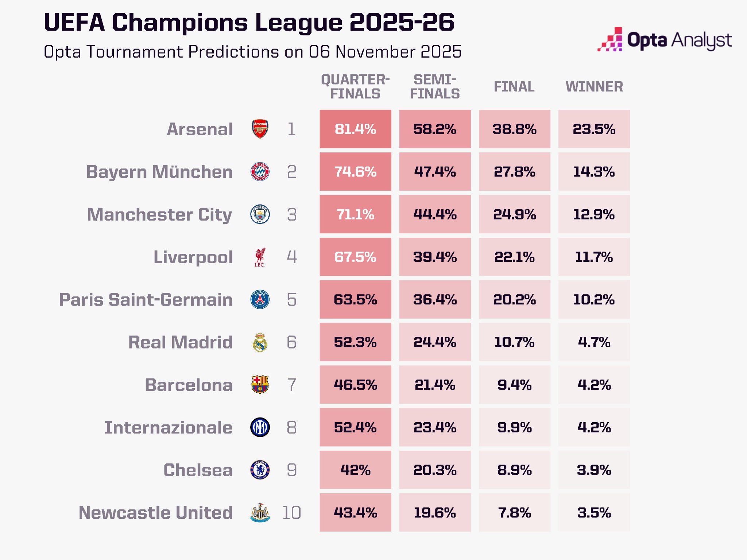This screenshot has height=560, width=747.
Task: Click the Bayern München club crest
Action: pos(260,172)
